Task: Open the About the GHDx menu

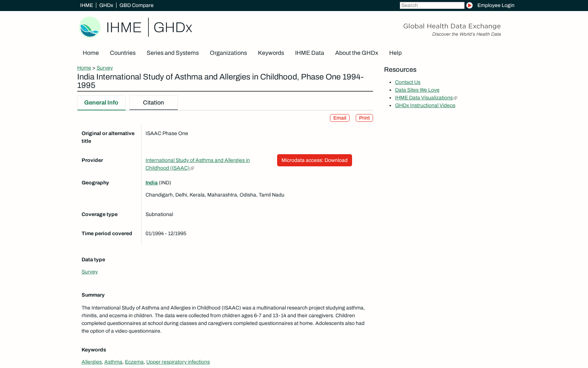Action: 356,53
